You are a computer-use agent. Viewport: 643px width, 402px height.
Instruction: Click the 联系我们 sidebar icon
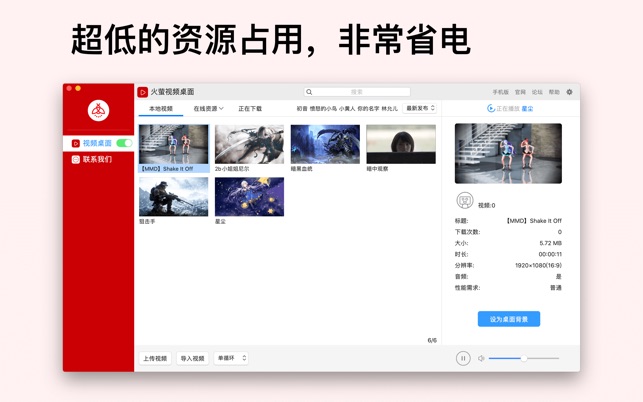[x=76, y=159]
